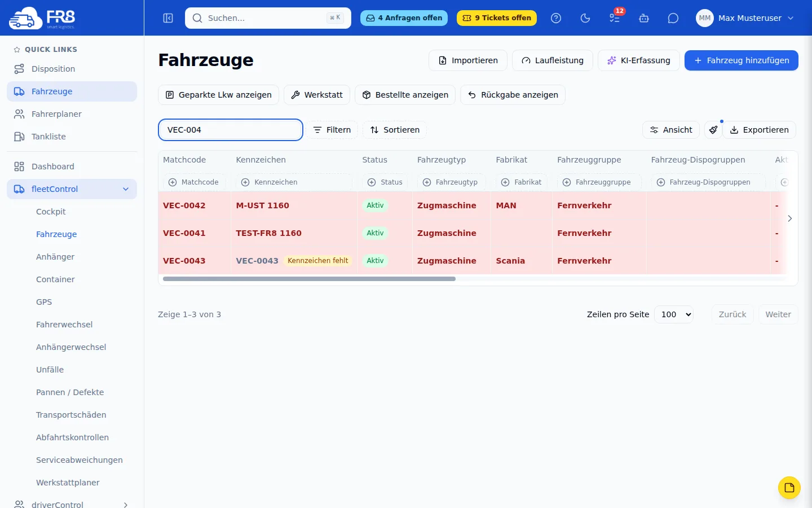Click Importieren button

click(x=468, y=60)
